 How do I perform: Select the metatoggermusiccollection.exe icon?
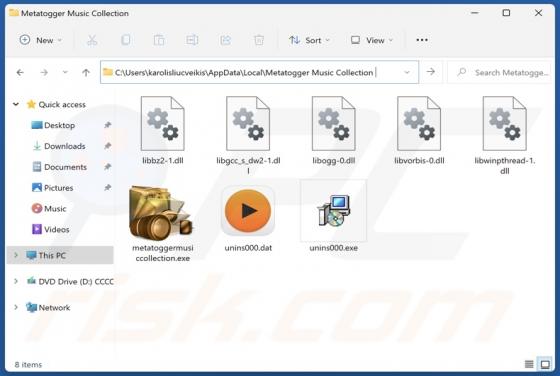[161, 213]
